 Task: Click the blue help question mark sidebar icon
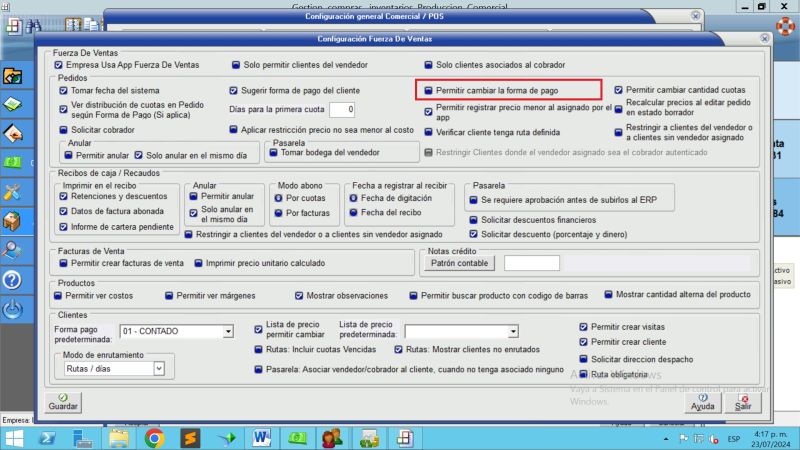point(14,280)
